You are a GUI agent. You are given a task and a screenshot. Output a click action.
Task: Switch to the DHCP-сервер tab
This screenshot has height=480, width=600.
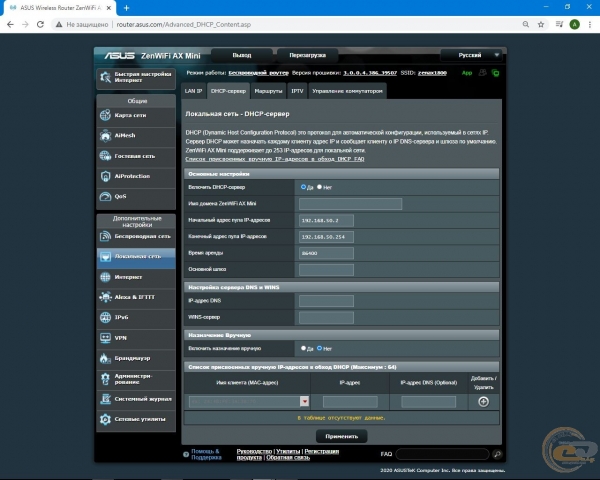coord(228,91)
